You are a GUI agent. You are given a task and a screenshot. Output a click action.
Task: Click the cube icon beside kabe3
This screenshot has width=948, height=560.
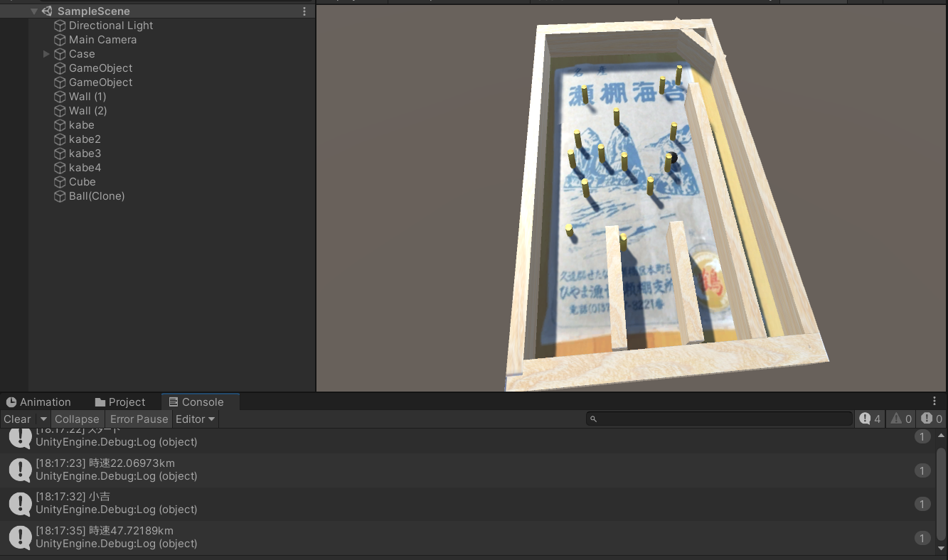click(60, 154)
